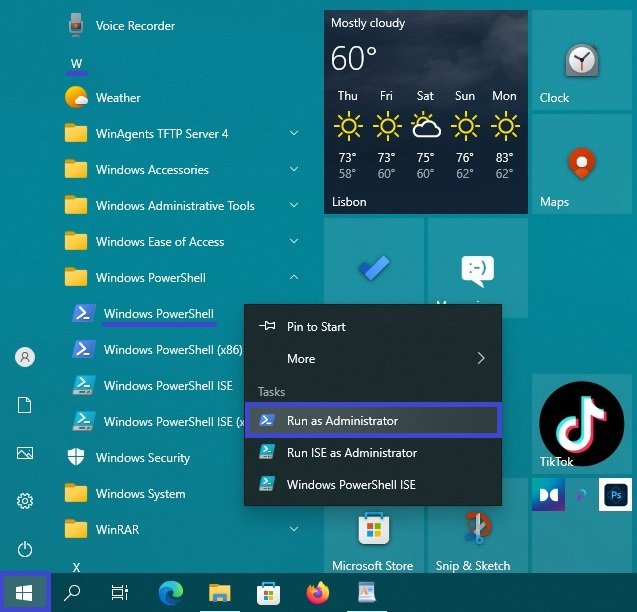This screenshot has width=637, height=612.
Task: Open Documents icon in Start sidebar
Action: (x=25, y=405)
